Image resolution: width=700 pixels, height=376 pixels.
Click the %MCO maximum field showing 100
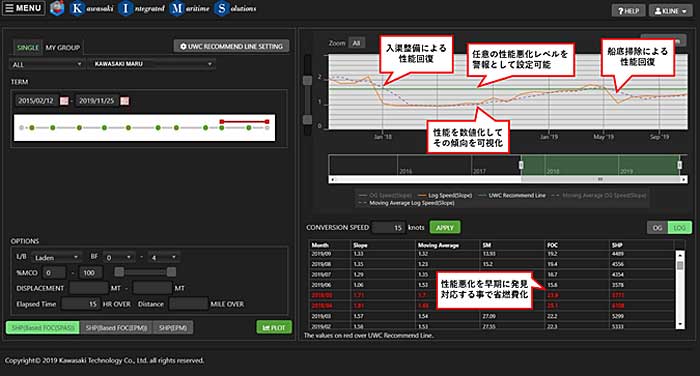[x=91, y=272]
